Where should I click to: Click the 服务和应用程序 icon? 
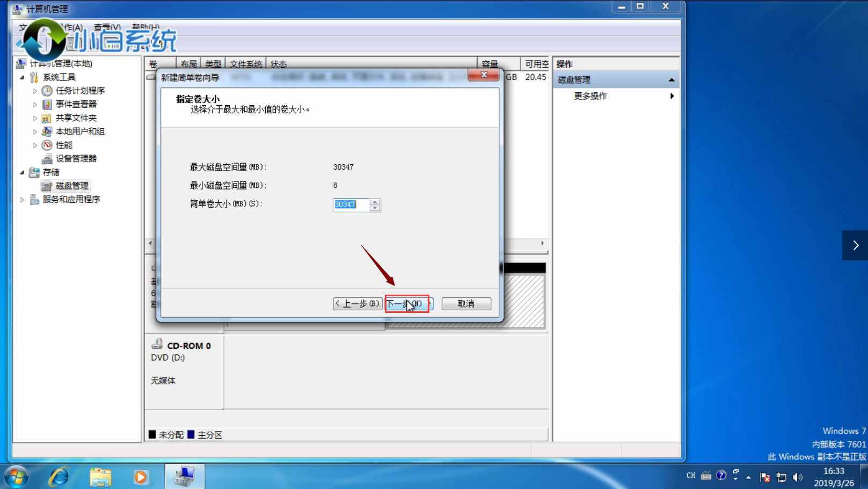34,200
